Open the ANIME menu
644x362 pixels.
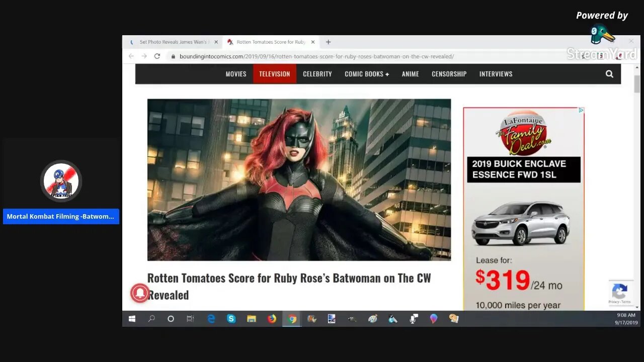pyautogui.click(x=410, y=74)
